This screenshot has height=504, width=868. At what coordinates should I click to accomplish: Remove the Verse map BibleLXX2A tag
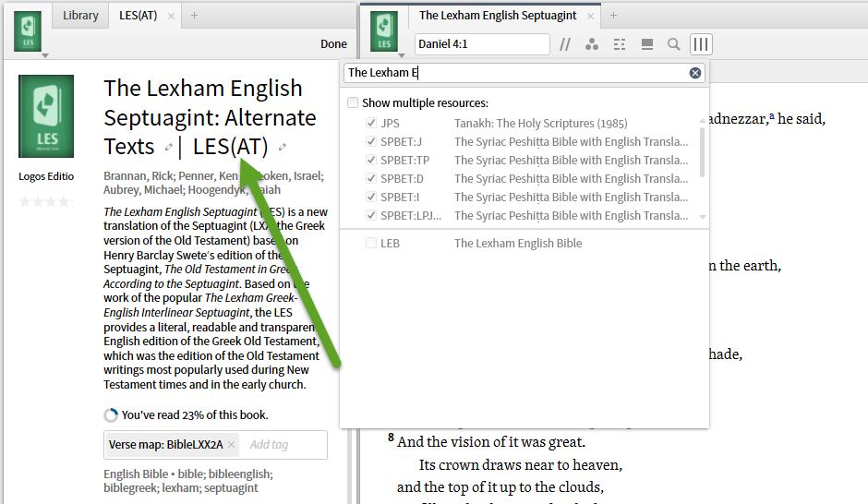pyautogui.click(x=232, y=444)
